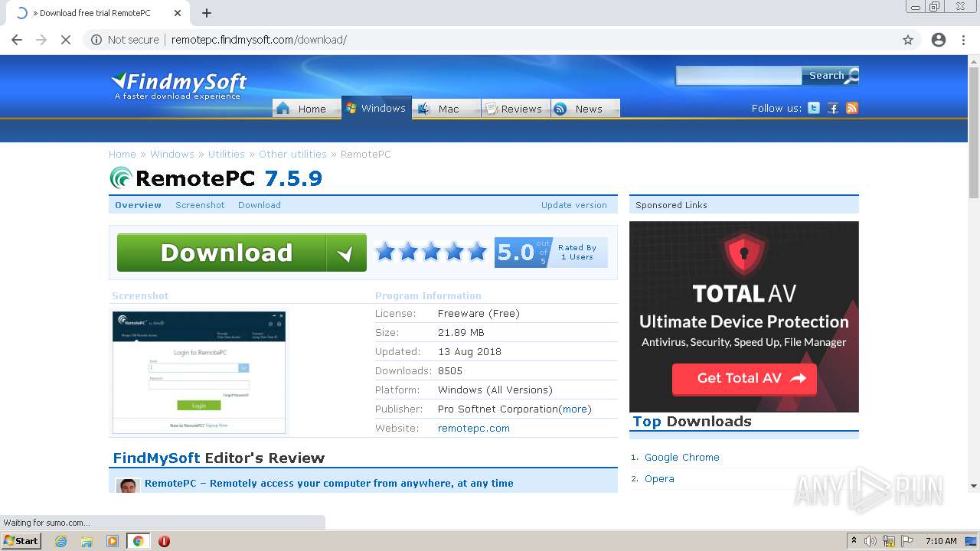Launch Internet Explorer from taskbar
Image resolution: width=980 pixels, height=551 pixels.
pyautogui.click(x=61, y=541)
